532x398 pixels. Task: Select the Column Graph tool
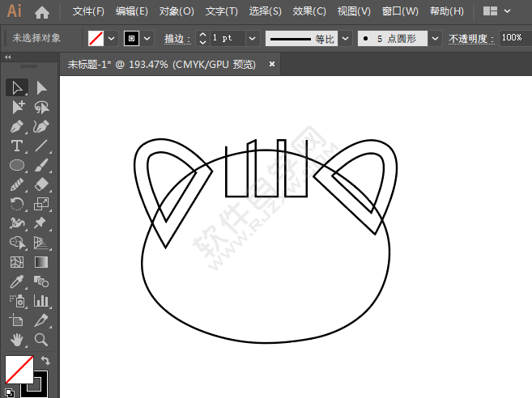(x=41, y=301)
